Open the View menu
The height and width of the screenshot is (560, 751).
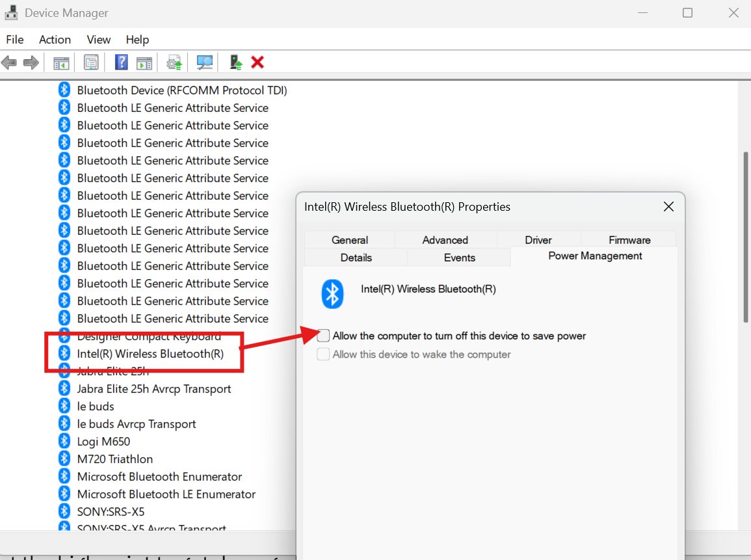click(99, 40)
